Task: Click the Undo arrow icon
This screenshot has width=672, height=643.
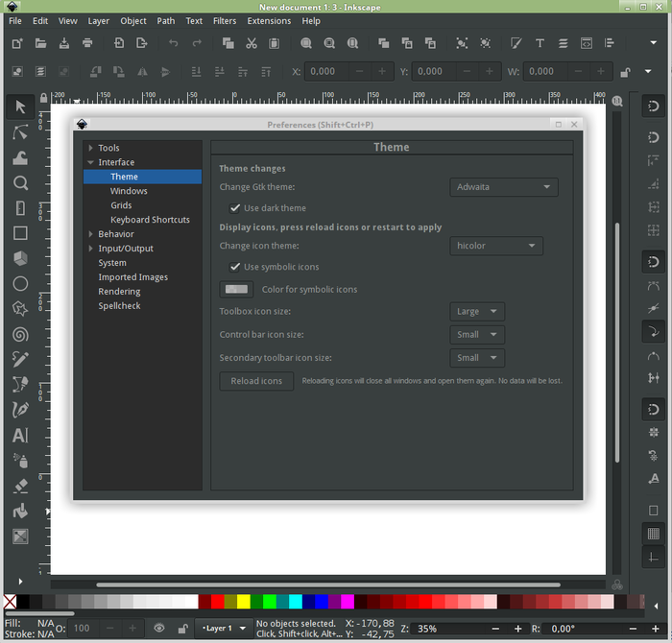Action: (x=173, y=43)
